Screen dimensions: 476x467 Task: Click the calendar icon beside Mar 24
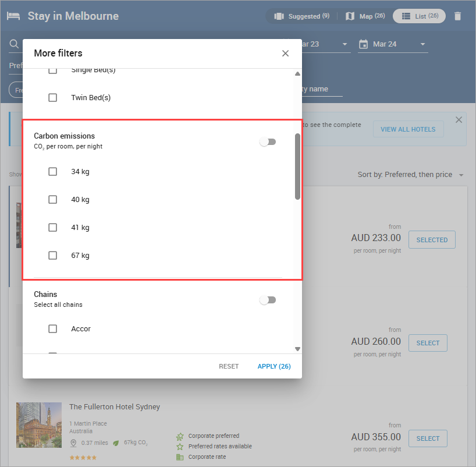tap(364, 44)
